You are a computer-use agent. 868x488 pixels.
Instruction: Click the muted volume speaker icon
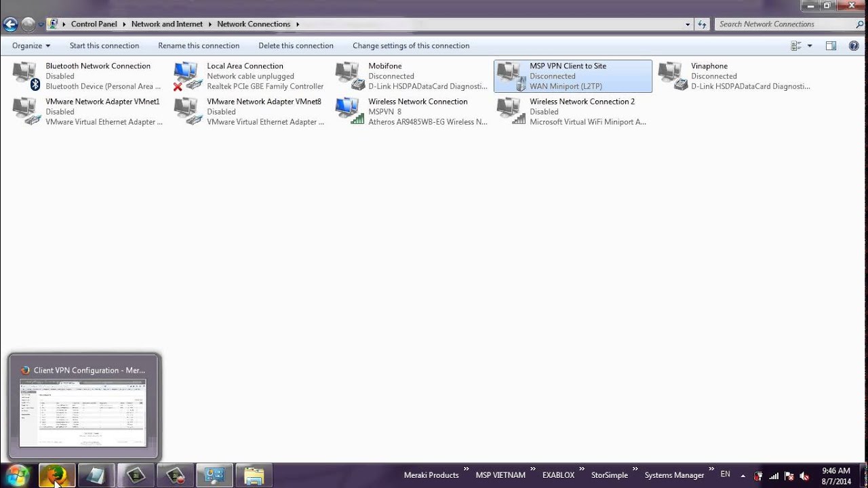tap(804, 476)
